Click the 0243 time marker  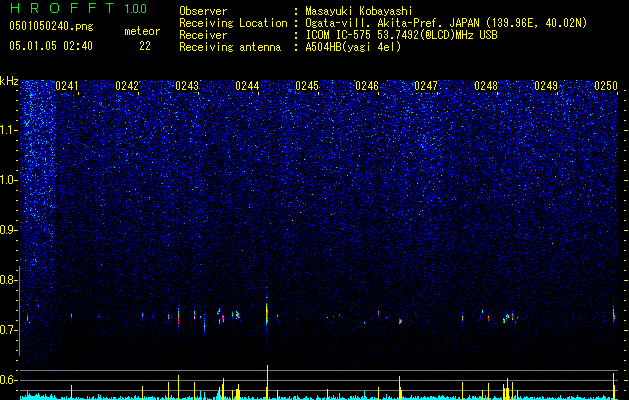[187, 85]
